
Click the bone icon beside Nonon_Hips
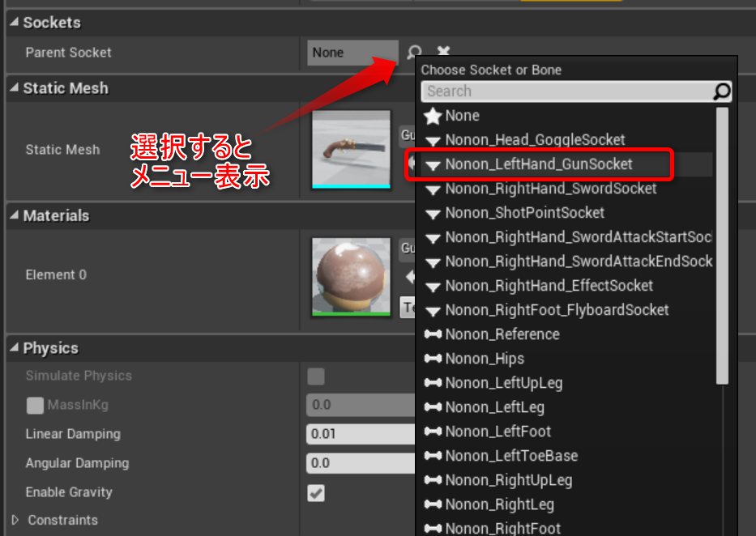click(433, 359)
